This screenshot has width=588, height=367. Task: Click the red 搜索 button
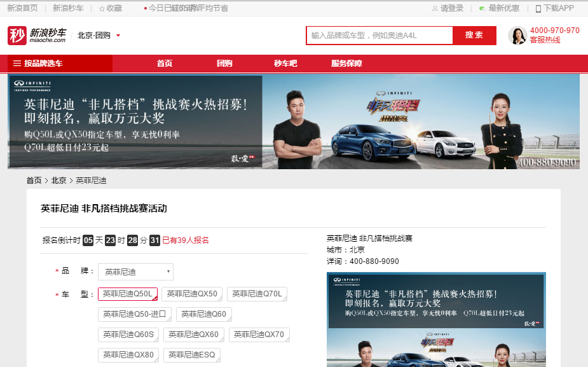[474, 35]
